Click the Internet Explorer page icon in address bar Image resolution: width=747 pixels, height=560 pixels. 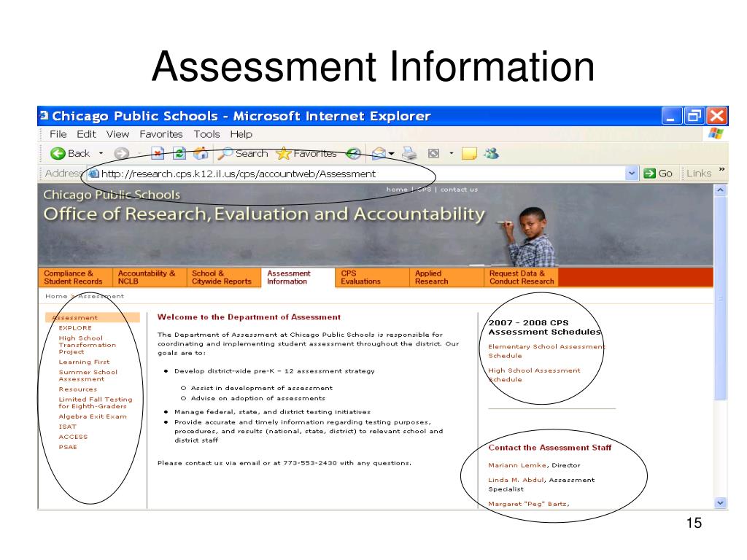94,174
